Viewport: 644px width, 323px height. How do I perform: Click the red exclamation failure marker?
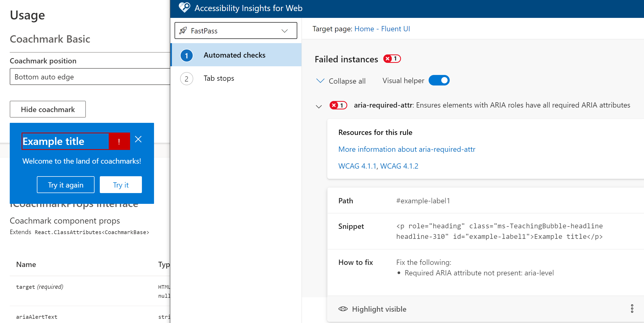point(119,142)
